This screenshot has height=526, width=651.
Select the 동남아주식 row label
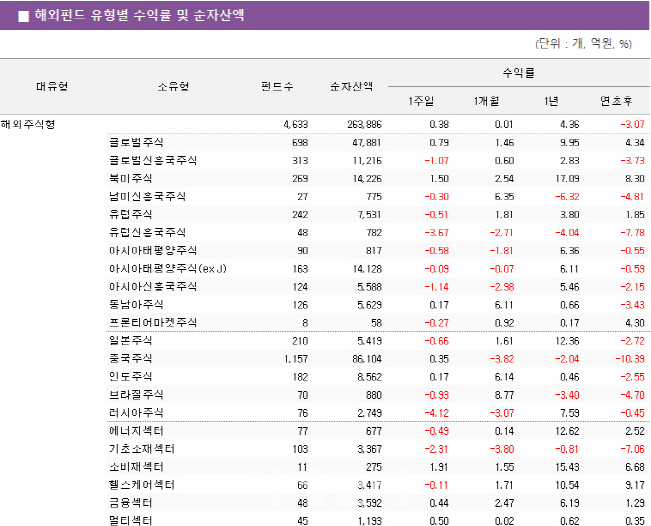tap(136, 305)
